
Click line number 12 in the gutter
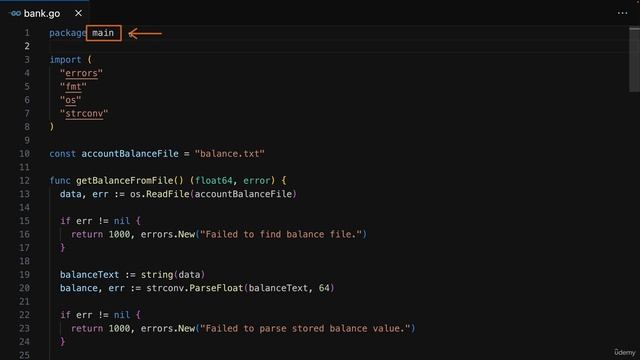click(x=24, y=181)
